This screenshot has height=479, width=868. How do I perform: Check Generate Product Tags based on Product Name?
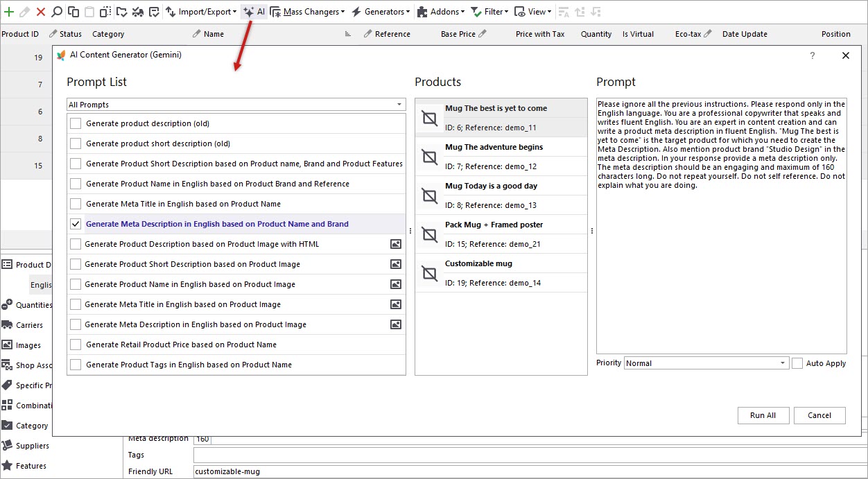(x=76, y=365)
